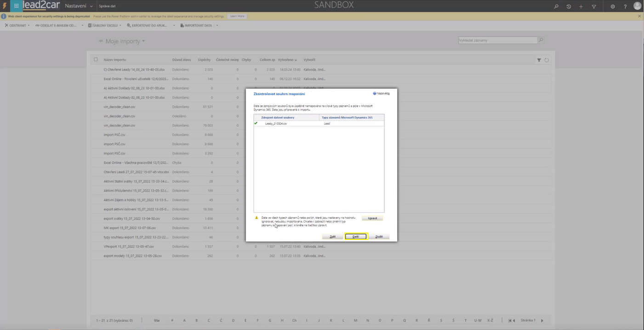
Task: Click Správa dat in the navigation bar
Action: [x=107, y=6]
